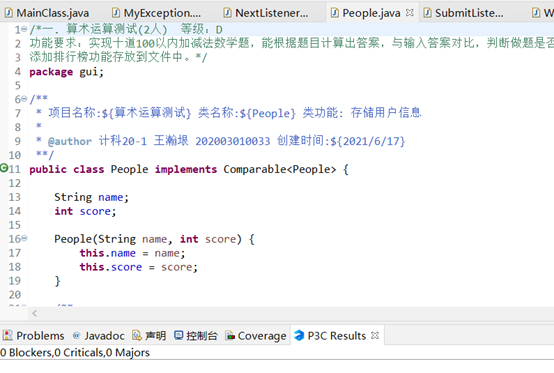Switch to the Javadoc view
Screen dimensions: 554x373
pyautogui.click(x=99, y=336)
